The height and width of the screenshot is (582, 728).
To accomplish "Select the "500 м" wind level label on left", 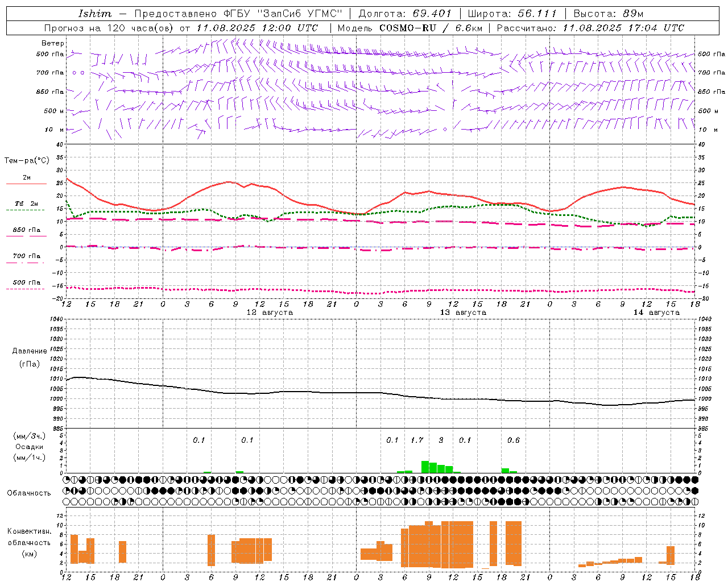I will point(54,111).
